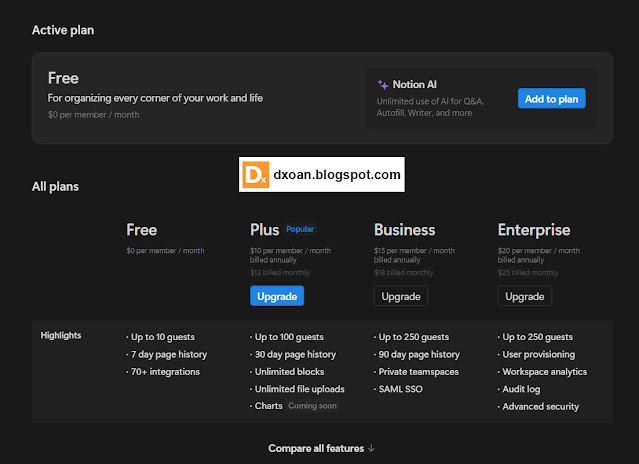
Task: Click the 'Coming soon' tag next to Charts
Action: point(313,406)
